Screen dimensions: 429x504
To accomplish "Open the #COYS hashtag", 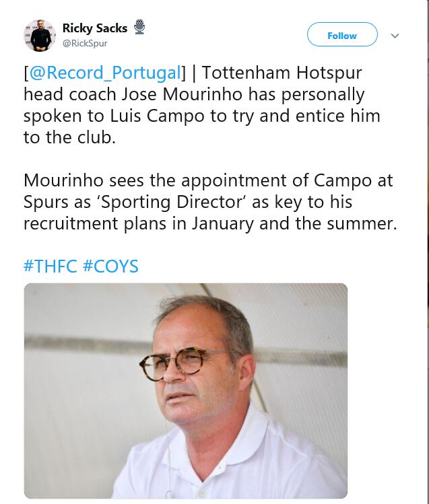I will (110, 266).
